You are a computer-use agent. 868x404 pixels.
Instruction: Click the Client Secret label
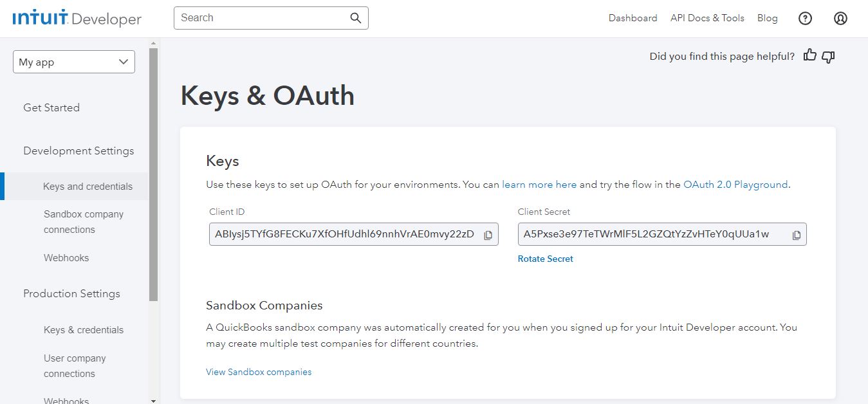[x=544, y=212]
